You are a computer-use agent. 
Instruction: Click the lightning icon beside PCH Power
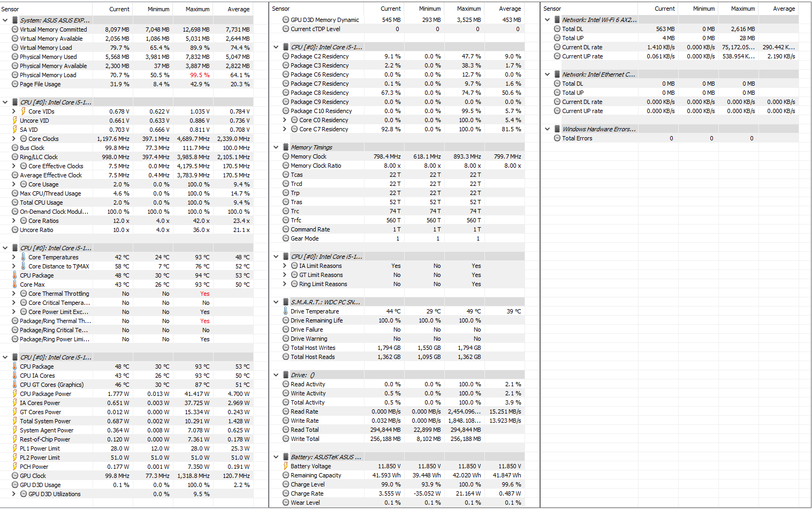click(x=15, y=467)
